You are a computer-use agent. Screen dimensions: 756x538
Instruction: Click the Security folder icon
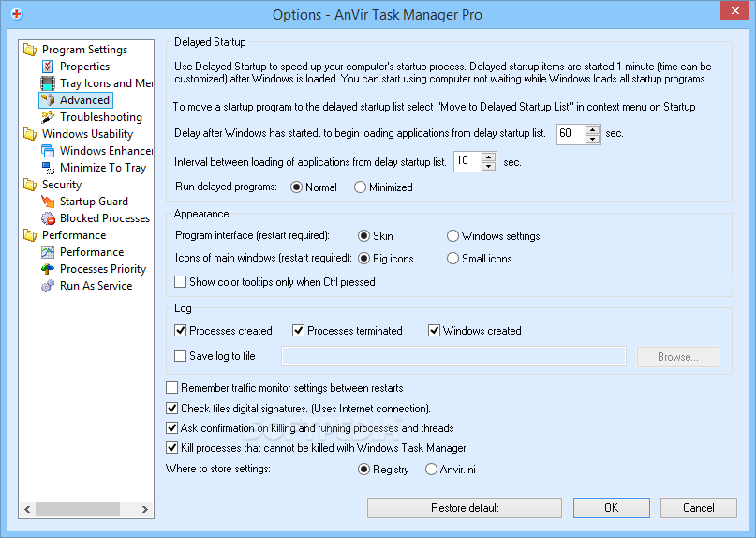click(x=30, y=185)
